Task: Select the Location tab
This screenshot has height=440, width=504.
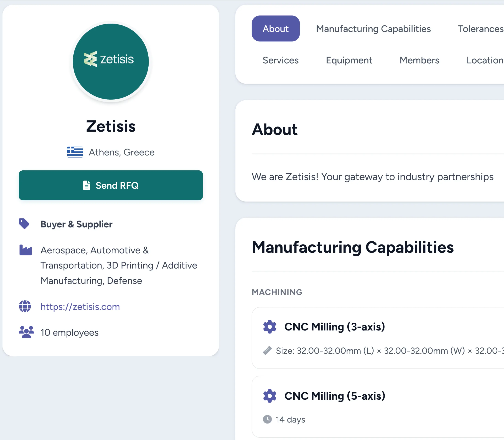Action: [485, 60]
